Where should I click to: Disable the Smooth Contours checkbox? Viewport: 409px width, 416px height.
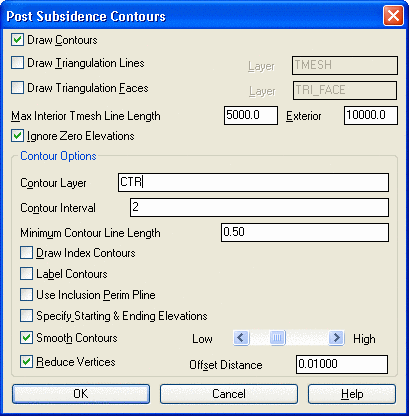[26, 338]
